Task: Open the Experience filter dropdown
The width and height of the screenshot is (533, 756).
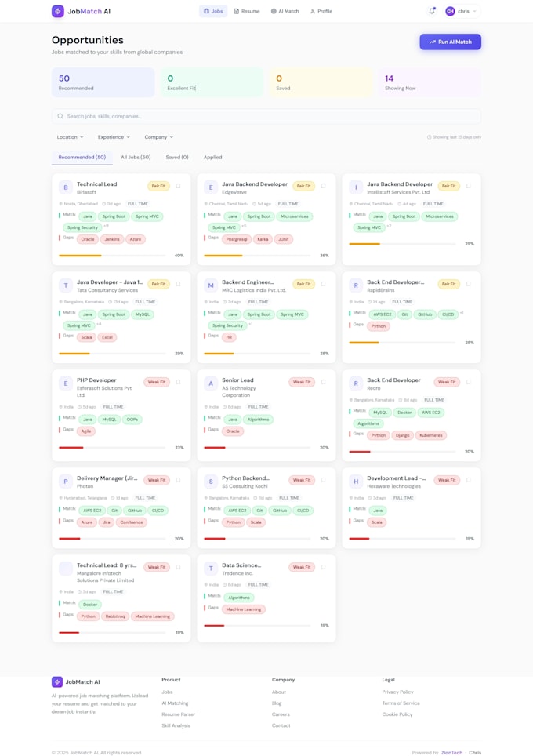Action: click(114, 137)
